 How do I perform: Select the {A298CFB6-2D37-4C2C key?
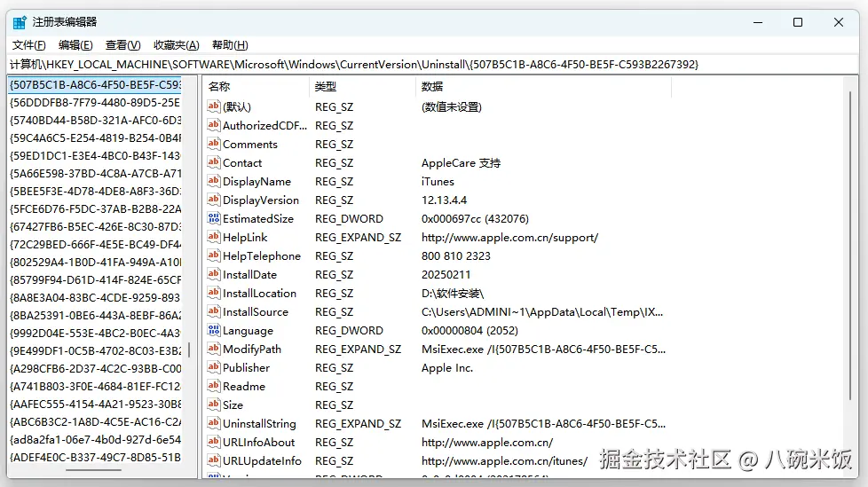point(95,368)
